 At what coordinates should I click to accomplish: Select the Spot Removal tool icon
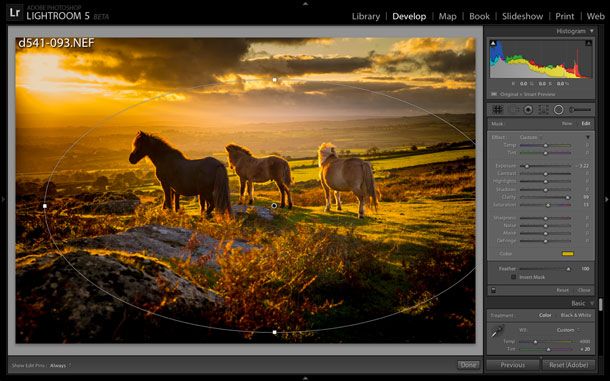pyautogui.click(x=515, y=110)
